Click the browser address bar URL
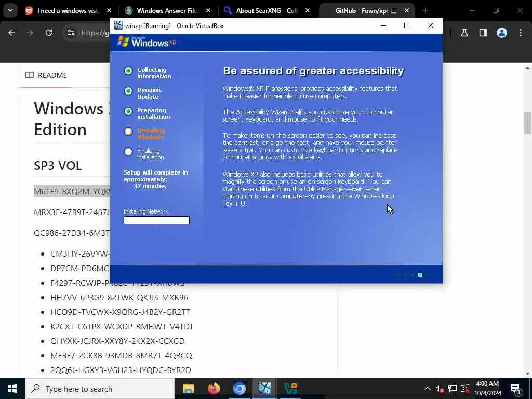Image resolution: width=532 pixels, height=399 pixels. pyautogui.click(x=96, y=33)
